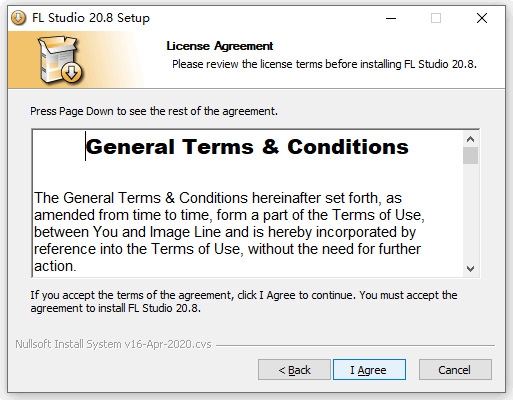The height and width of the screenshot is (400, 513).
Task: Place cursor in General Terms & Conditions heading
Action: [247, 147]
